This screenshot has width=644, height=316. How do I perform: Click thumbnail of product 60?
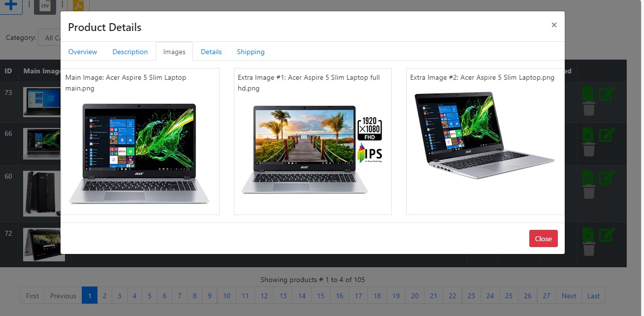click(x=42, y=193)
